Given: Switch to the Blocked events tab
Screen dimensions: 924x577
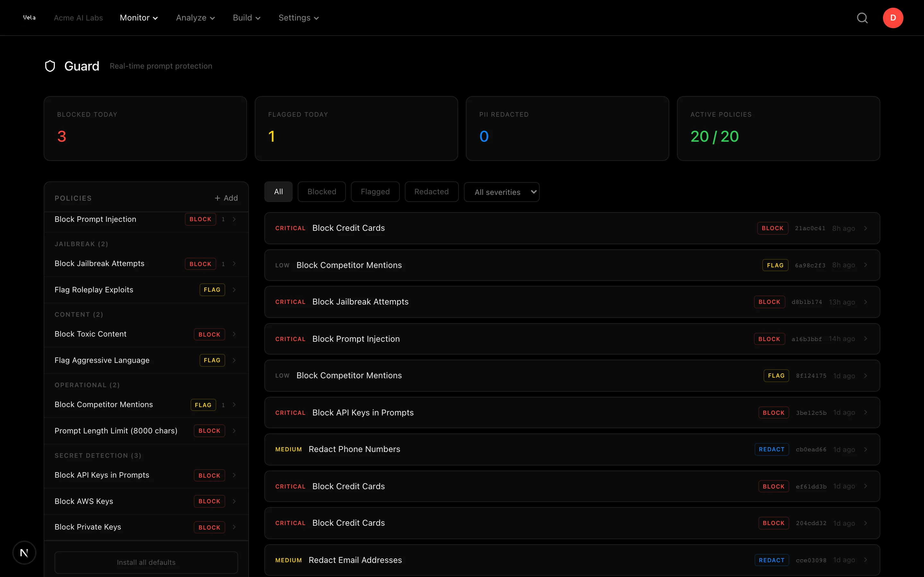Looking at the screenshot, I should click(x=321, y=192).
